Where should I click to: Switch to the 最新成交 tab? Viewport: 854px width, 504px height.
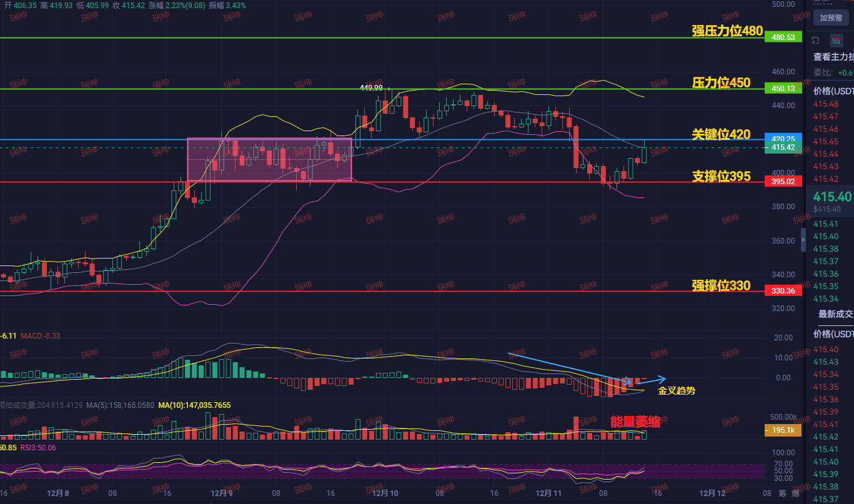pyautogui.click(x=836, y=314)
